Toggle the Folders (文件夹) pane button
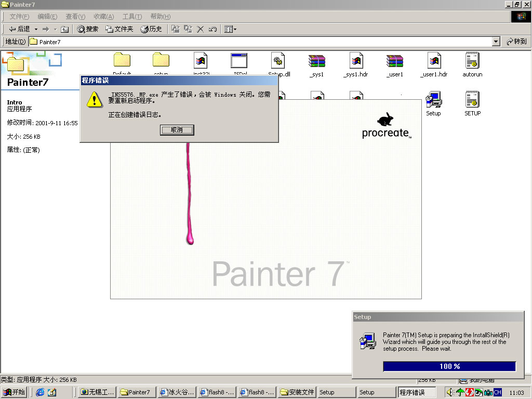 point(119,29)
